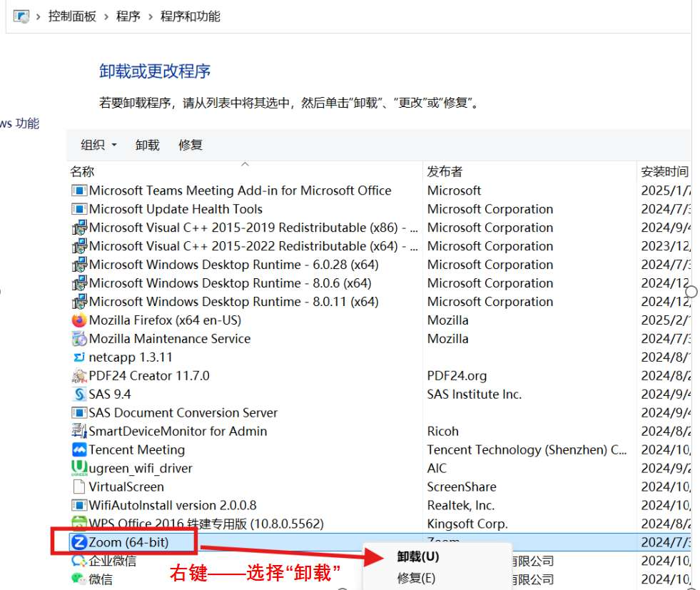Image resolution: width=700 pixels, height=590 pixels.
Task: Go to 控制面板 in the breadcrumb
Action: pyautogui.click(x=72, y=16)
